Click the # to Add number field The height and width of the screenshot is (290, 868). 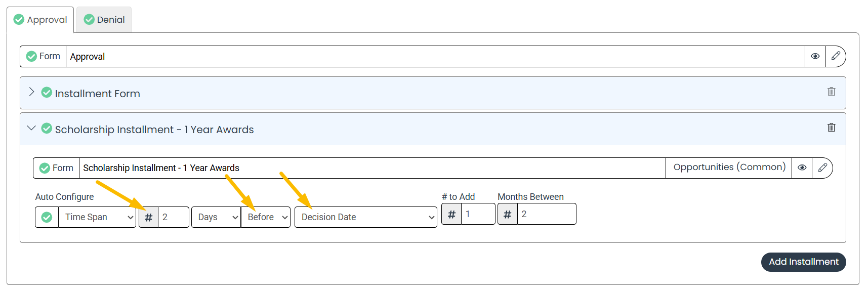478,214
